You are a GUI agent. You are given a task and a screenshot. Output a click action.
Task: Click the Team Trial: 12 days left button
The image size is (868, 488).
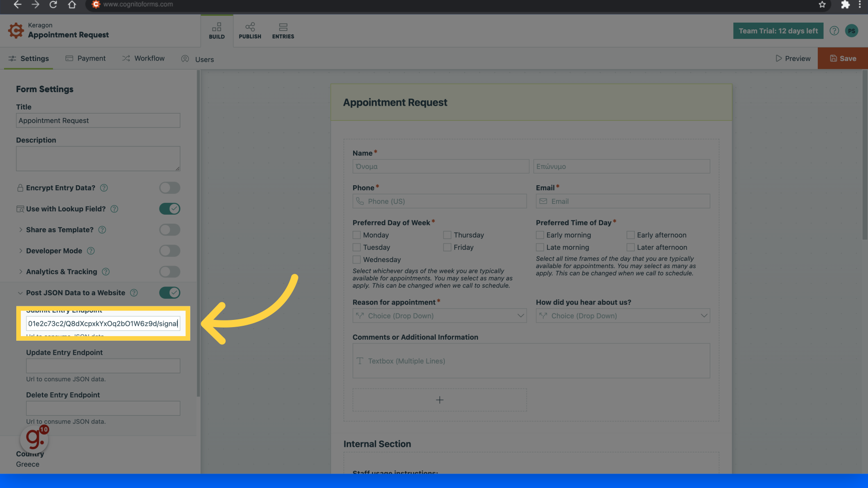click(778, 31)
